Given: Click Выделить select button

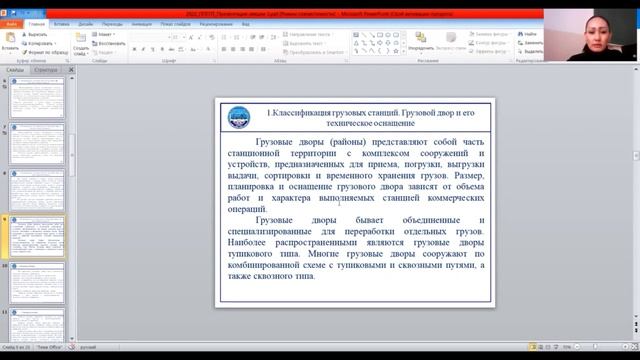Looking at the screenshot, I should coord(530,51).
